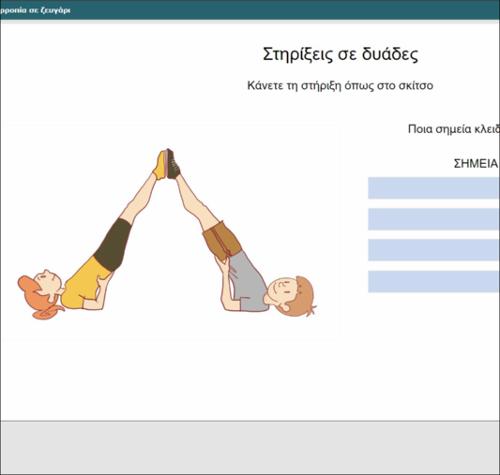500x475 pixels.
Task: Click the boy's gray shirt
Action: [x=248, y=281]
